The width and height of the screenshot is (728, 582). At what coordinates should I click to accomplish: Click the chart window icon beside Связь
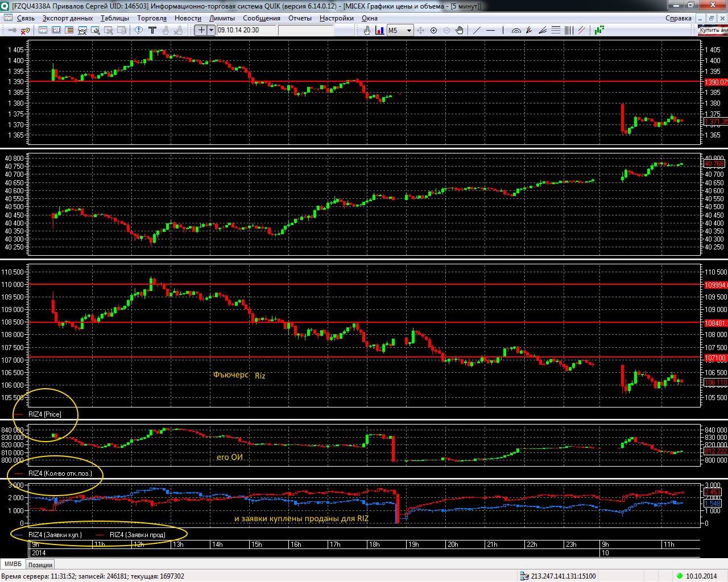[x=8, y=18]
